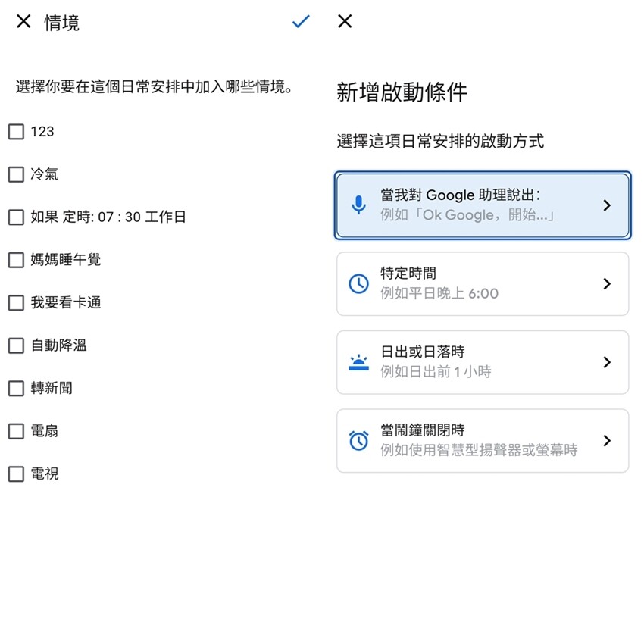
Task: Check the 冷氣 scene checkbox
Action: pos(16,175)
